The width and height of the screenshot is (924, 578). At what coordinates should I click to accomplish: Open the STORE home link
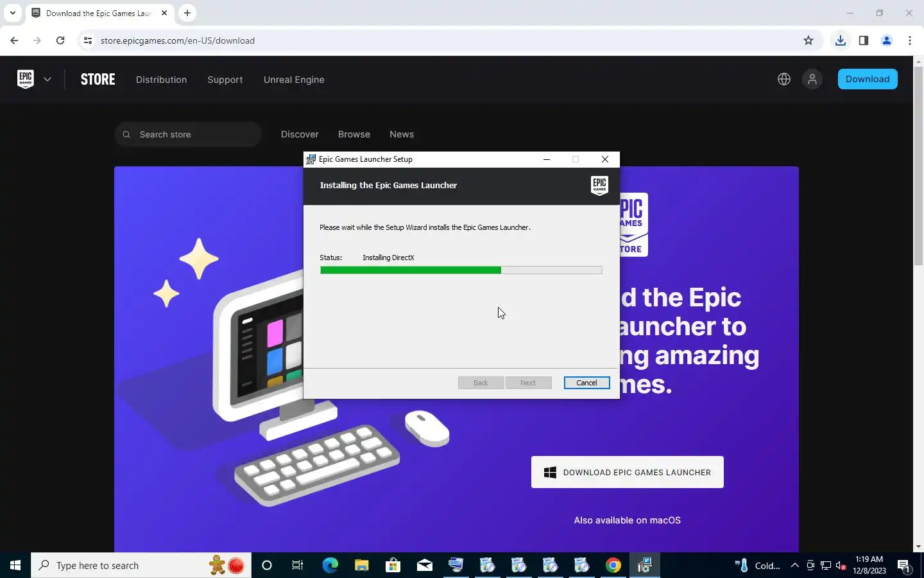[98, 80]
